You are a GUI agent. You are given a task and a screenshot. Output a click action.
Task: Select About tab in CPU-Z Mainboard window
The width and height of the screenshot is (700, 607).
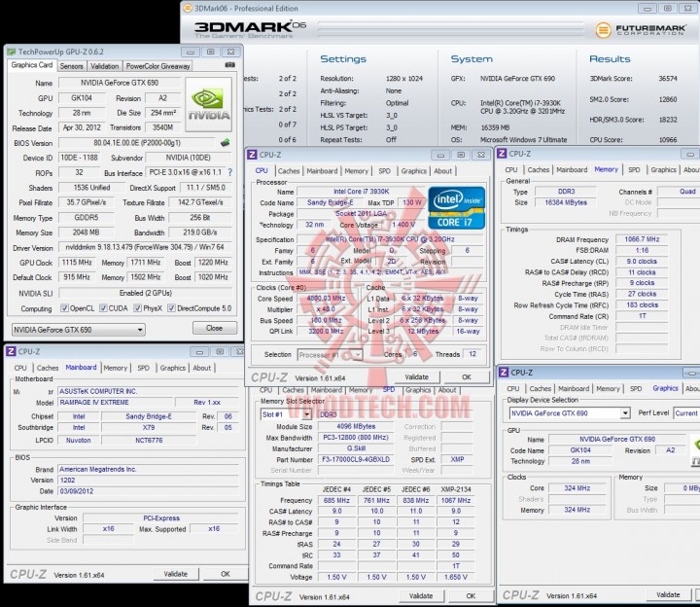coord(202,368)
